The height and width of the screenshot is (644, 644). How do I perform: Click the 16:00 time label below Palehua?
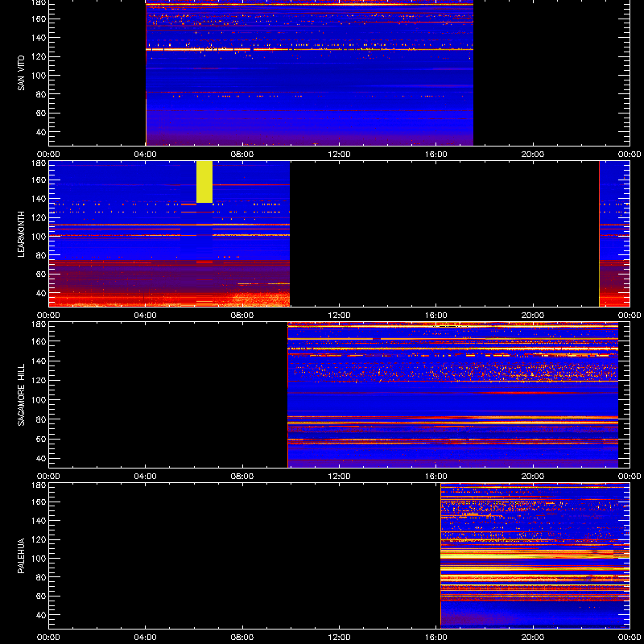click(x=436, y=638)
